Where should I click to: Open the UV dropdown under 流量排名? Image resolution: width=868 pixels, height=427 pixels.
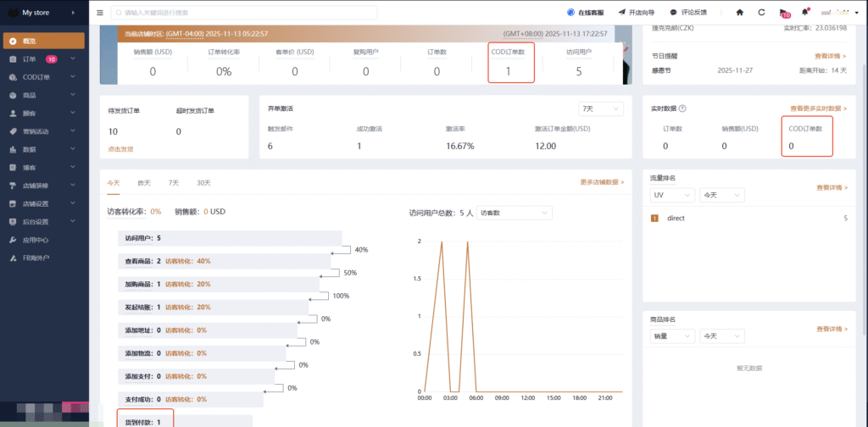click(670, 194)
